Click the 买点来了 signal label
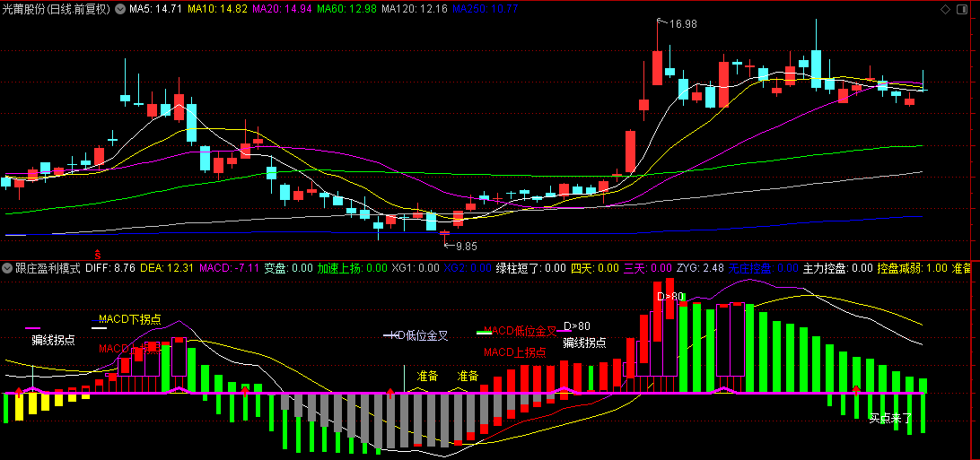This screenshot has width=980, height=460. 891,418
